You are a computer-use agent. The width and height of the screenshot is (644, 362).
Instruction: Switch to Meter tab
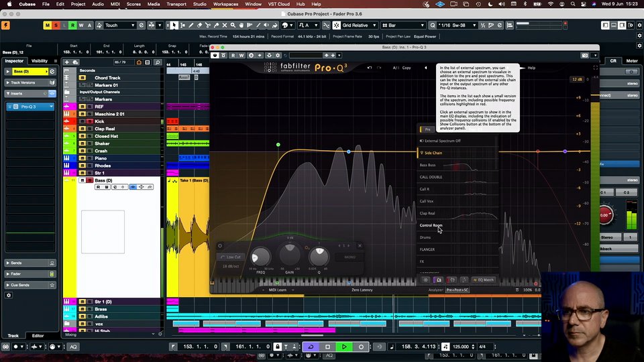pyautogui.click(x=632, y=61)
